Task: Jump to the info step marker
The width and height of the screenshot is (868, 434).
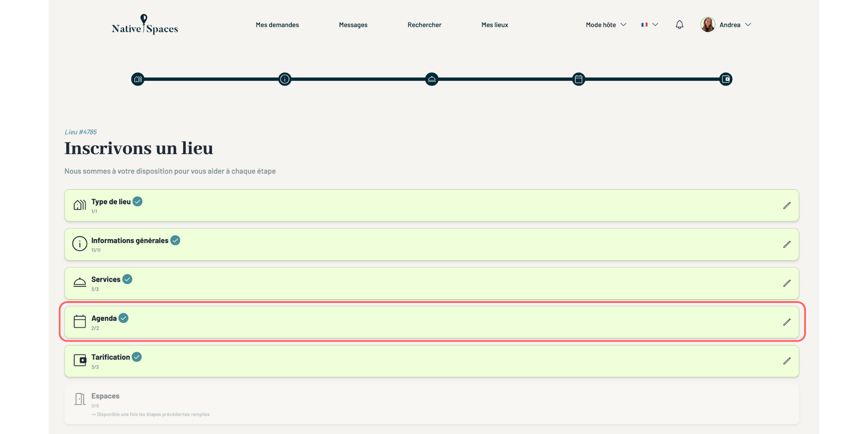Action: click(x=285, y=79)
